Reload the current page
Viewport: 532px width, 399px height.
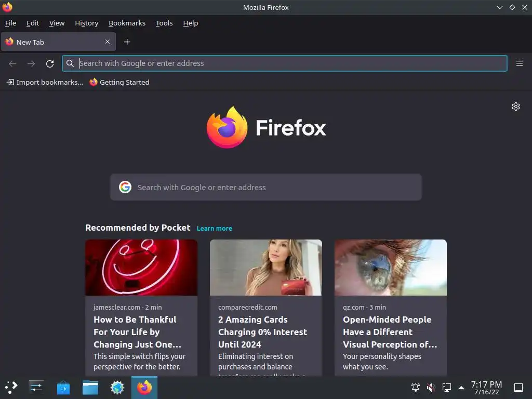pos(50,63)
